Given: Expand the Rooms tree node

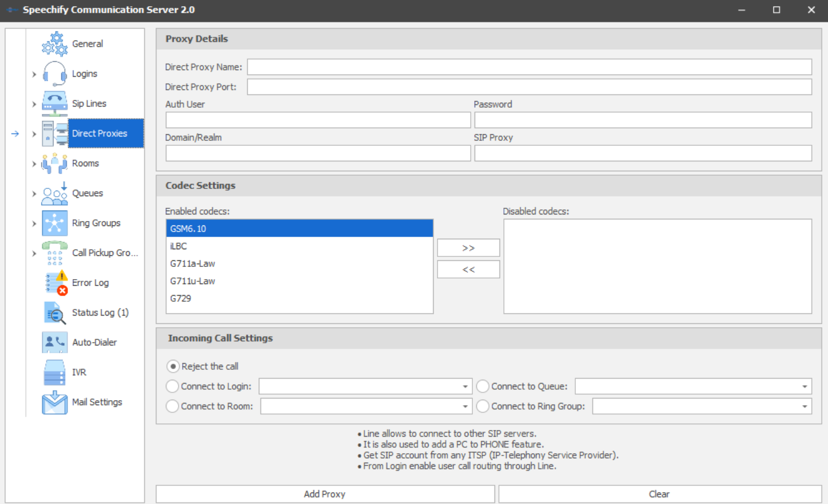Looking at the screenshot, I should point(34,164).
